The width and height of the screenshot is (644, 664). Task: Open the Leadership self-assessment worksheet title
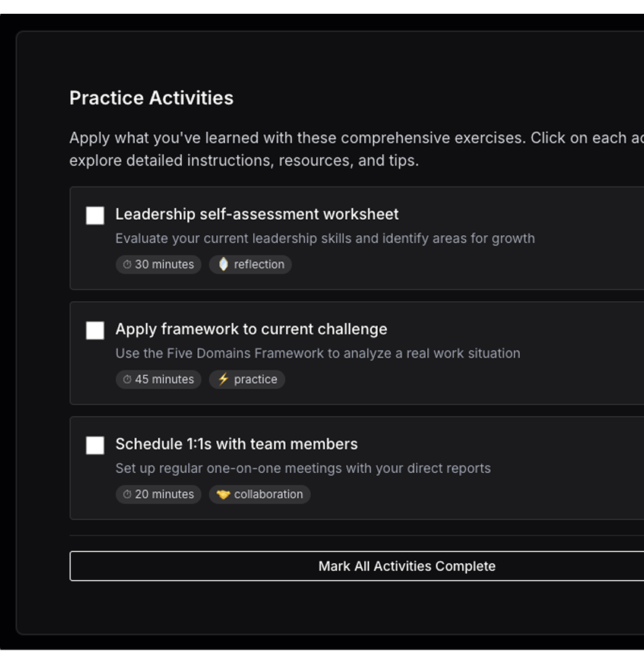[257, 214]
